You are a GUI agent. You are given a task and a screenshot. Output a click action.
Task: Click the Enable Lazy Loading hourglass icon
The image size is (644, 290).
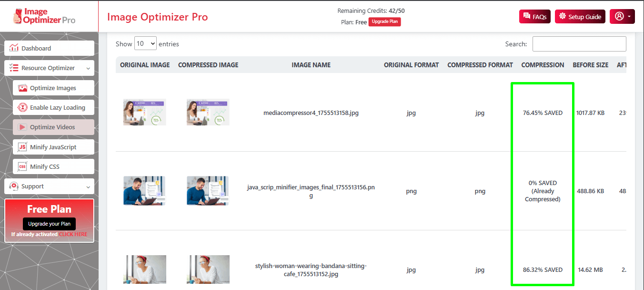pyautogui.click(x=22, y=107)
